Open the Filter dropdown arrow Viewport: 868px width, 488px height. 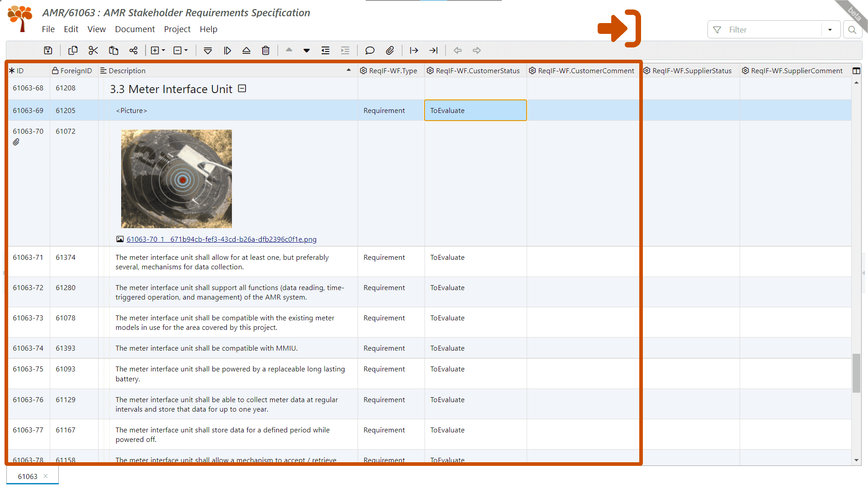tap(830, 30)
